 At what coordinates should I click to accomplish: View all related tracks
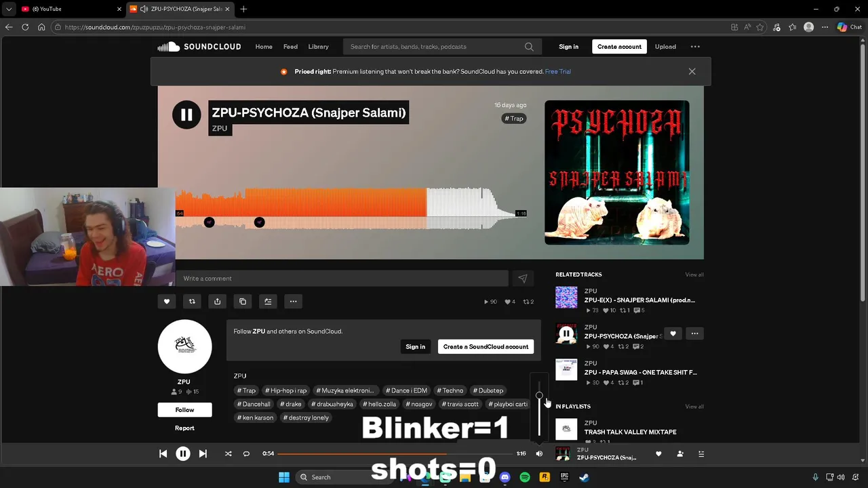tap(694, 274)
